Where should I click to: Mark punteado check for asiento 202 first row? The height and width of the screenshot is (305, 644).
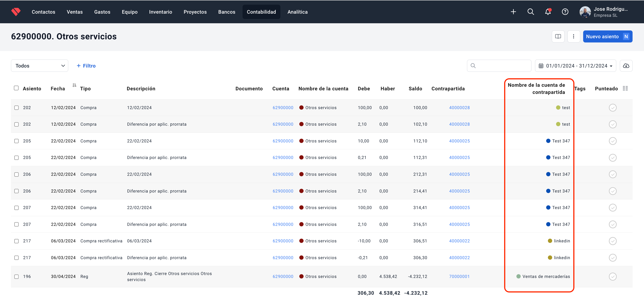pos(612,108)
